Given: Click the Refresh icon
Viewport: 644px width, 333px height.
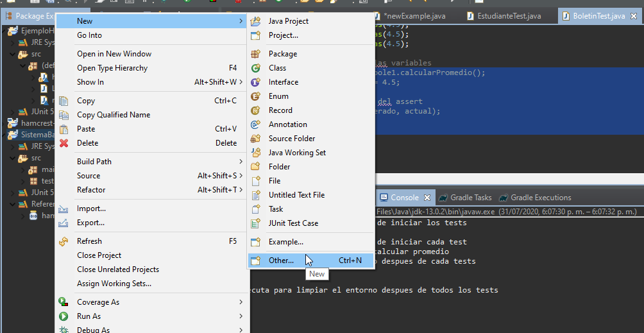Looking at the screenshot, I should tap(64, 241).
